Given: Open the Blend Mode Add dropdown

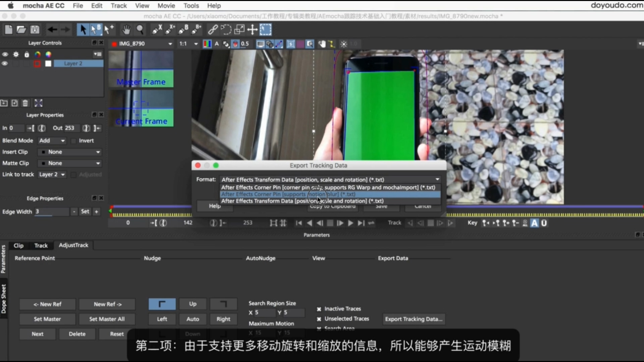Looking at the screenshot, I should (x=52, y=141).
